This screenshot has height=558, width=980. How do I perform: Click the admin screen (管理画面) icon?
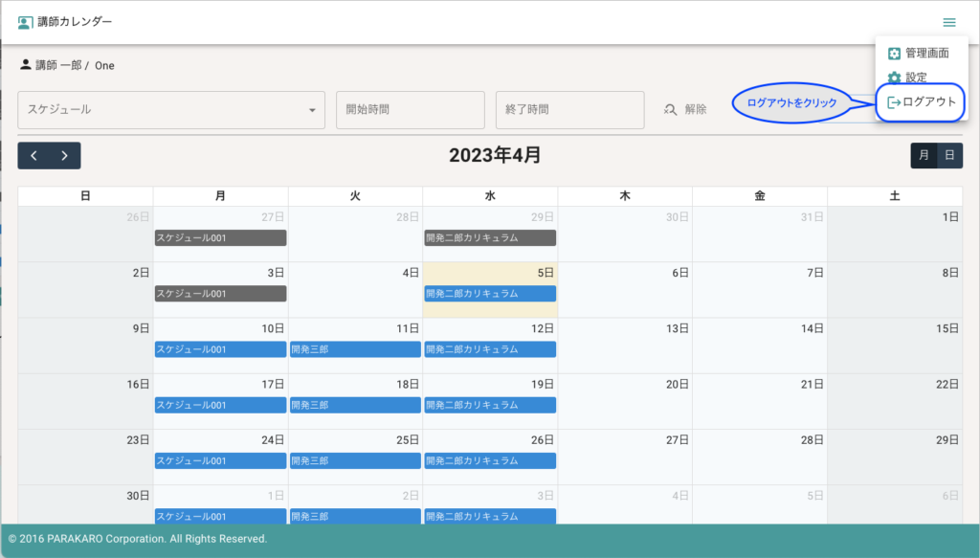[x=894, y=54]
